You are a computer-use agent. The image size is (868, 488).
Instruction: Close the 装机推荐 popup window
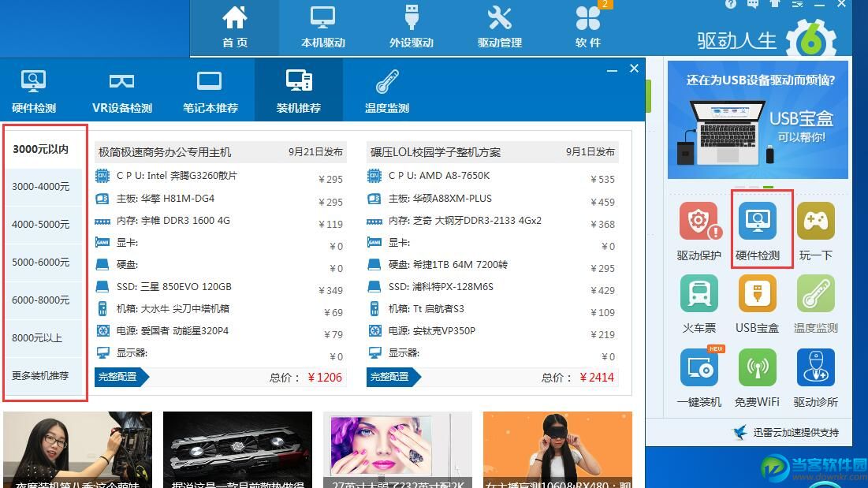tap(635, 69)
